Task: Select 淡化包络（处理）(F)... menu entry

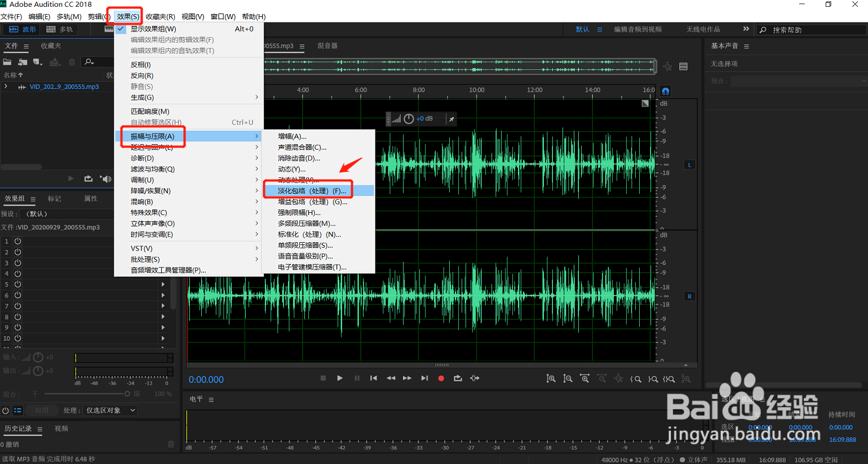Action: [x=318, y=191]
